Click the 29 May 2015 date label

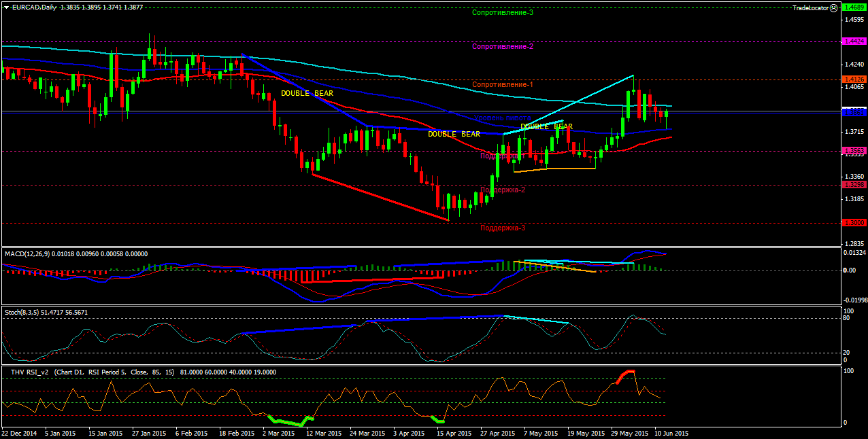point(629,433)
